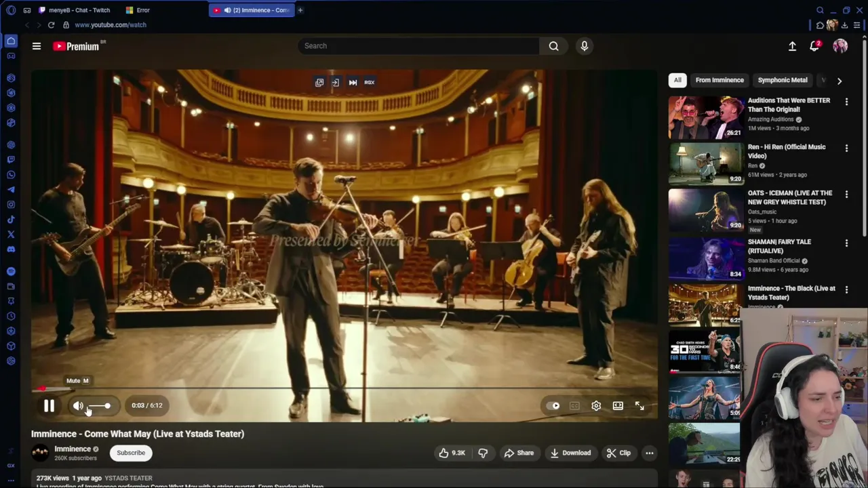Open the Telegram sidebar panel
The height and width of the screenshot is (488, 868).
coord(11,190)
